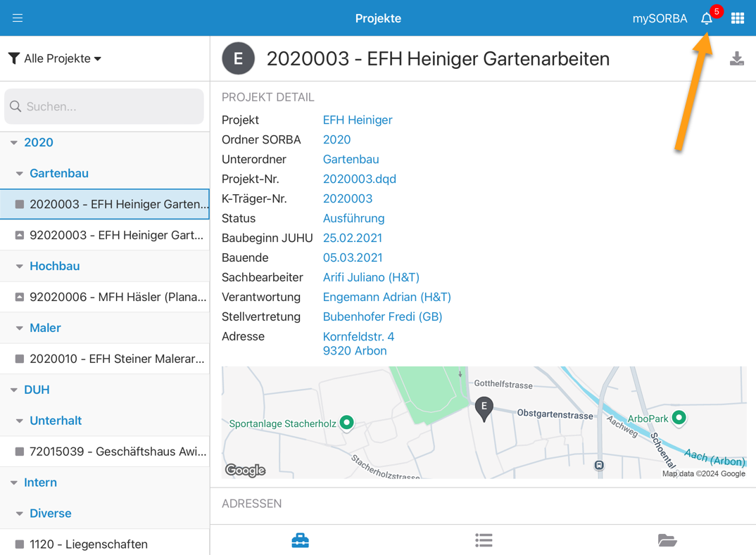Collapse the DUH folder
The image size is (756, 555).
coord(14,390)
